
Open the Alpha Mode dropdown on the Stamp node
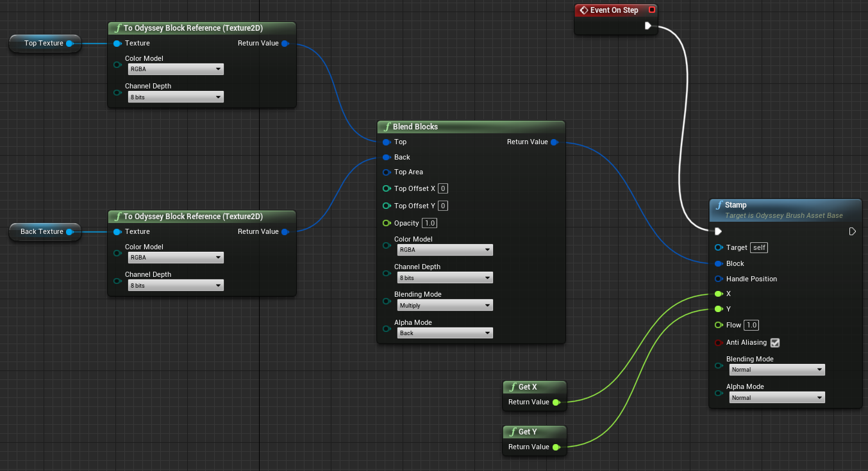pyautogui.click(x=776, y=397)
